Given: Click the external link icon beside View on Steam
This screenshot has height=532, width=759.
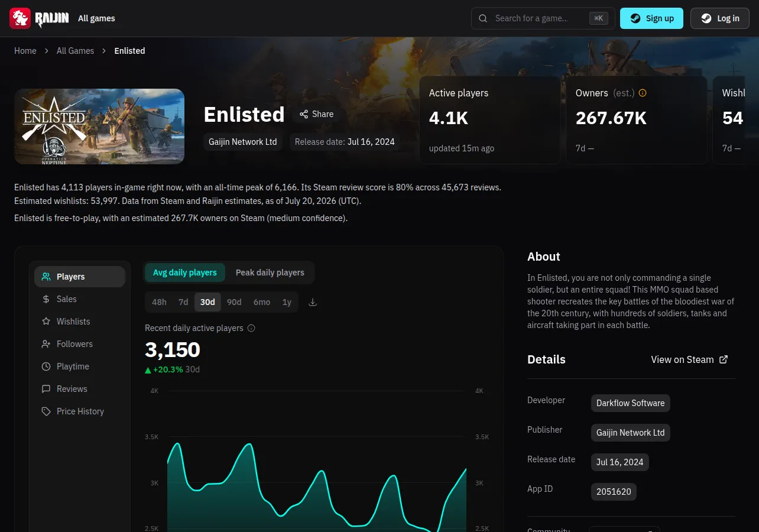Looking at the screenshot, I should [724, 359].
